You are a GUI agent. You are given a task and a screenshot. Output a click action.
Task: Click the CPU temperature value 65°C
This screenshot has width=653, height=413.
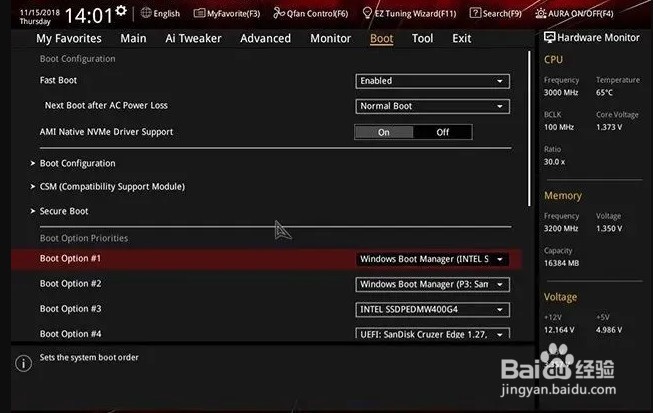[604, 92]
